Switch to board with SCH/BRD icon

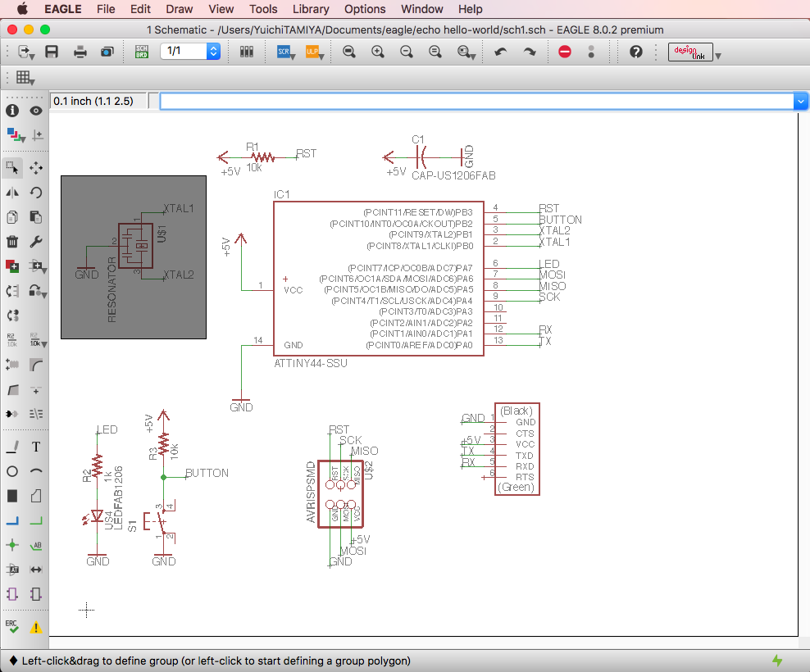coord(142,52)
